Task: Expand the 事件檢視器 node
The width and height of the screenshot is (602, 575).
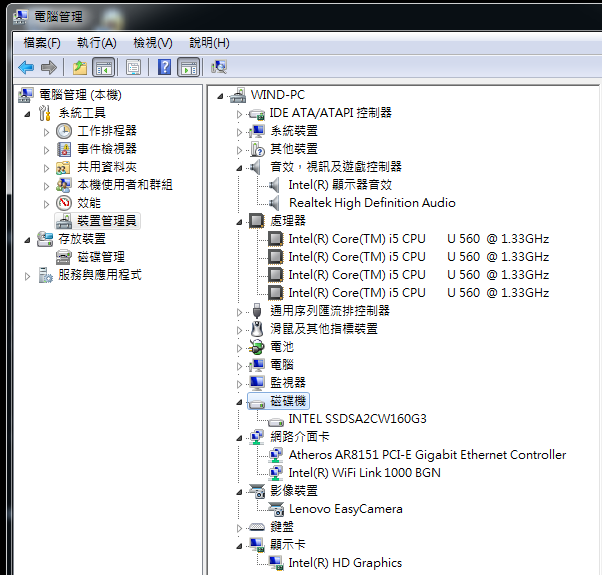Action: [46, 150]
